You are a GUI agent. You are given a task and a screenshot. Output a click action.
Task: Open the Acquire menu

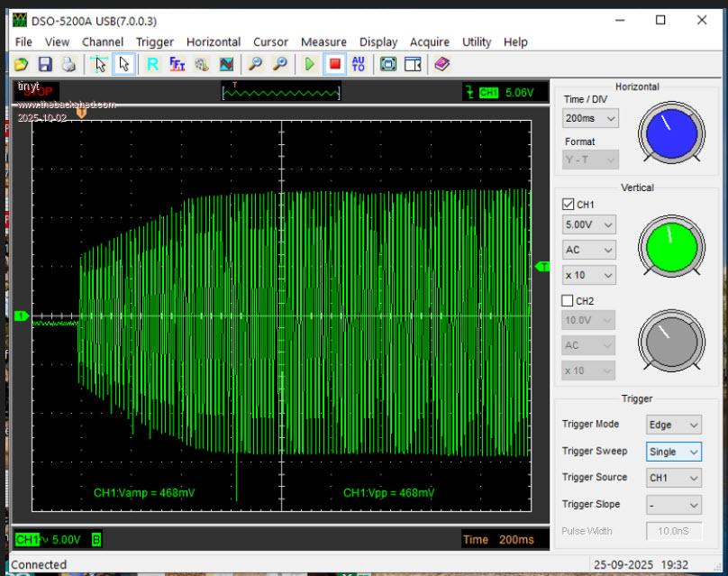click(x=429, y=41)
